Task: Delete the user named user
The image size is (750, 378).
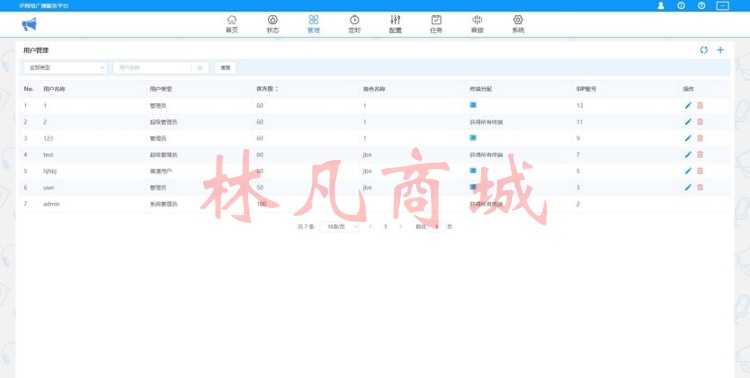Action: point(700,187)
